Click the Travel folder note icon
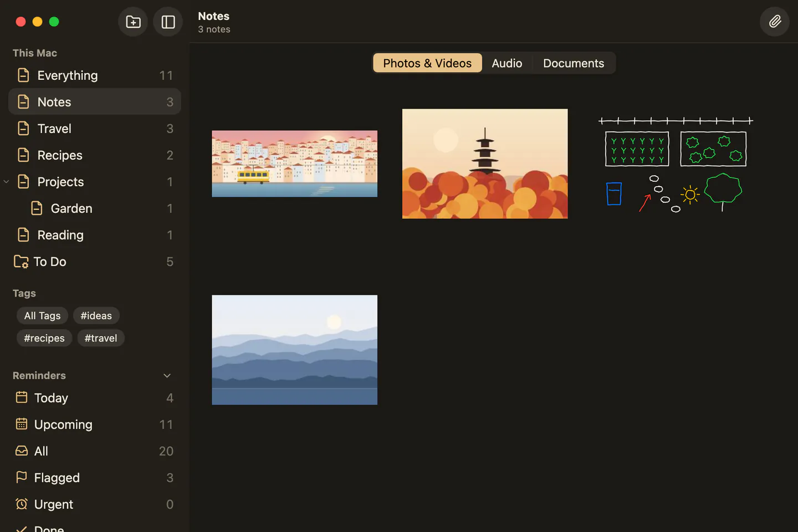The width and height of the screenshot is (798, 532). pos(23,129)
